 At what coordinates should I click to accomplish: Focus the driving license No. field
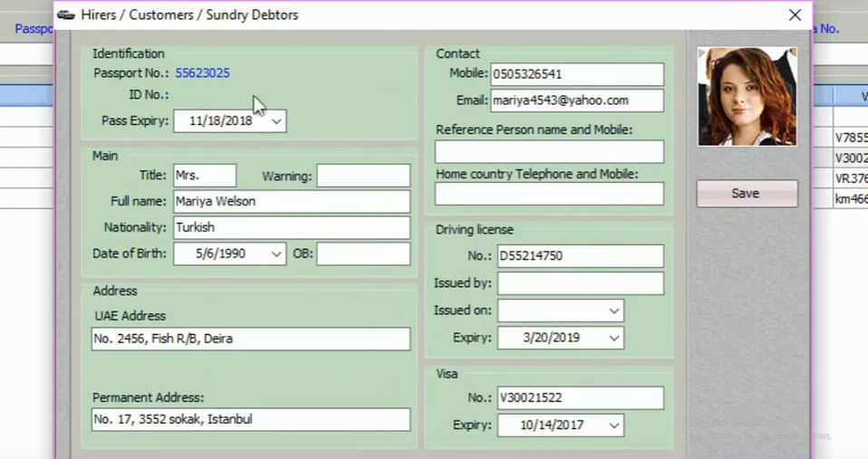pyautogui.click(x=580, y=256)
